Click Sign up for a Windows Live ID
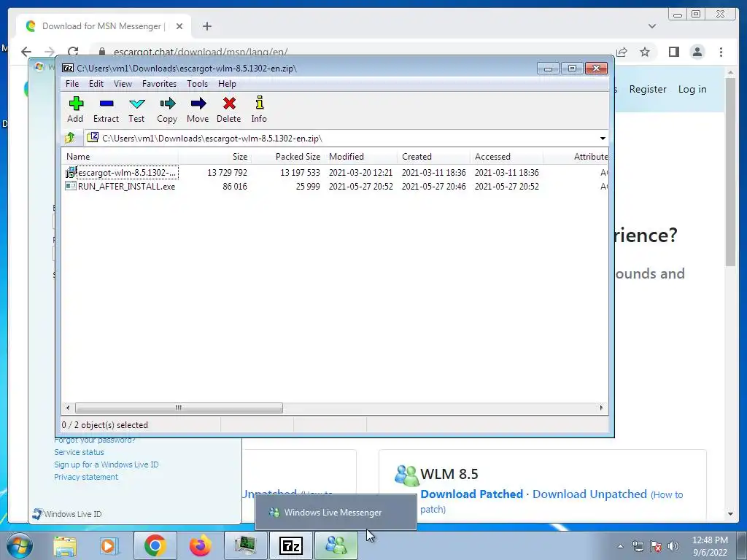The height and width of the screenshot is (560, 747). (x=107, y=464)
